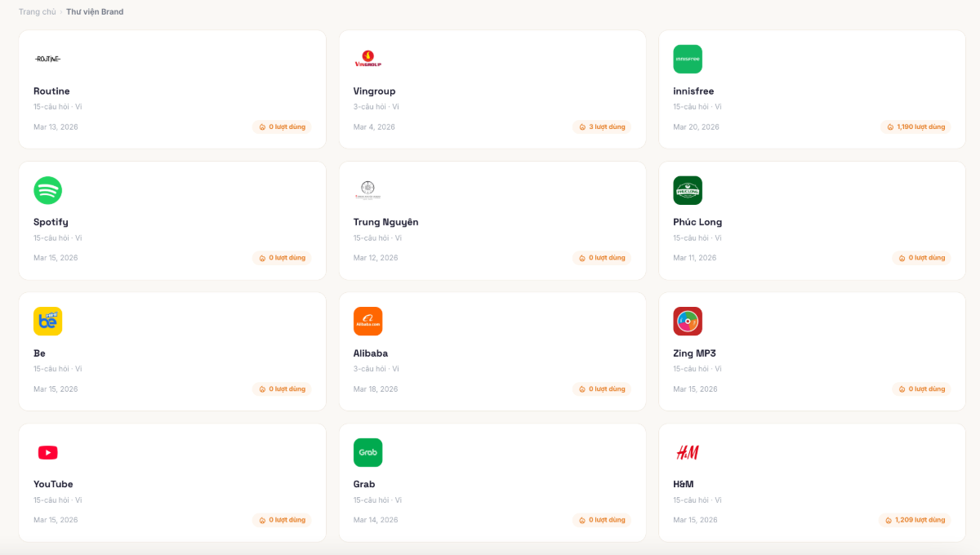Click the Mar 18, 2026 date on Alibaba
This screenshot has width=980, height=555.
pyautogui.click(x=376, y=389)
